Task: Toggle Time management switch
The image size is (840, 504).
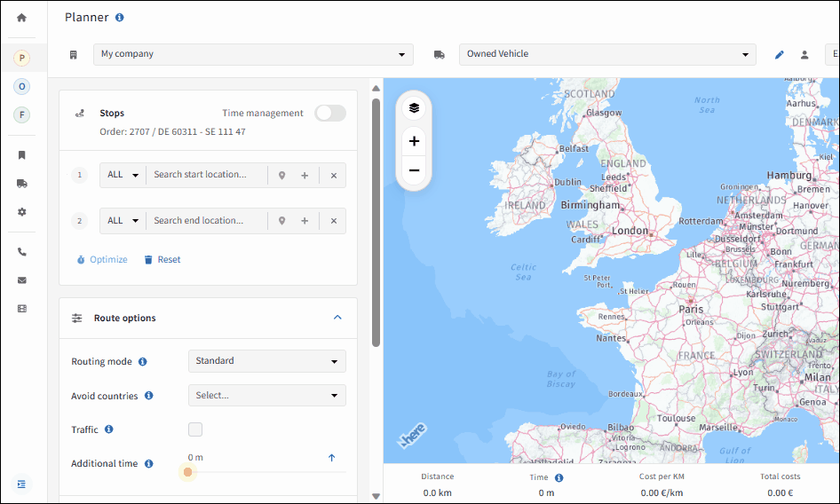Action: tap(330, 113)
